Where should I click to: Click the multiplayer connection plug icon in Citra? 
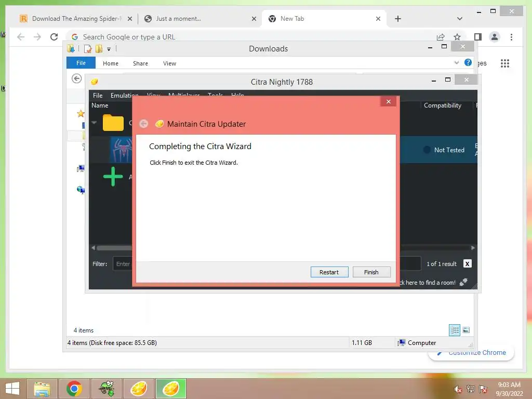[x=463, y=282]
